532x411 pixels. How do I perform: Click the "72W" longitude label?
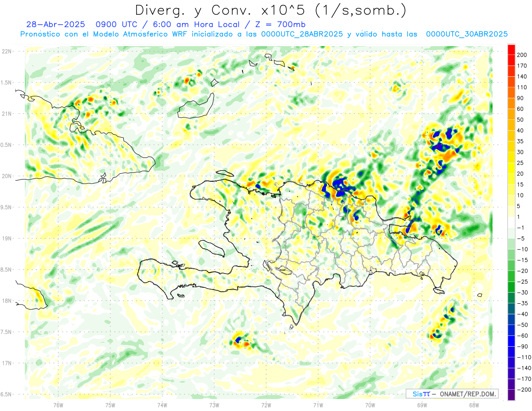click(x=266, y=405)
